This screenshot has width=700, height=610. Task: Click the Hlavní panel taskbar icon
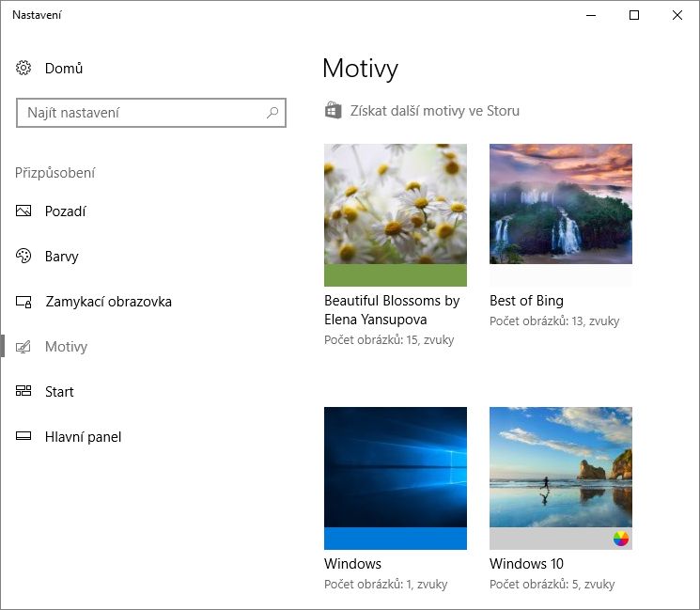coord(23,436)
